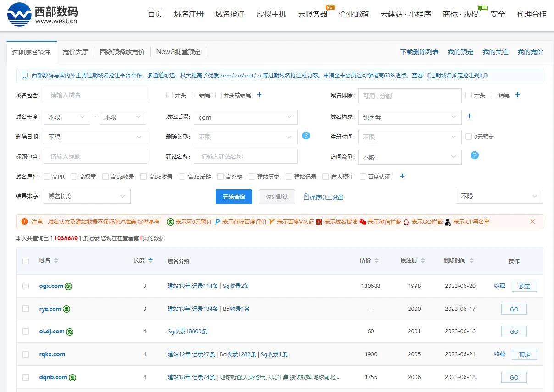Open the 删除类型 dropdown
Viewport: 554px width, 392px height.
[246, 137]
